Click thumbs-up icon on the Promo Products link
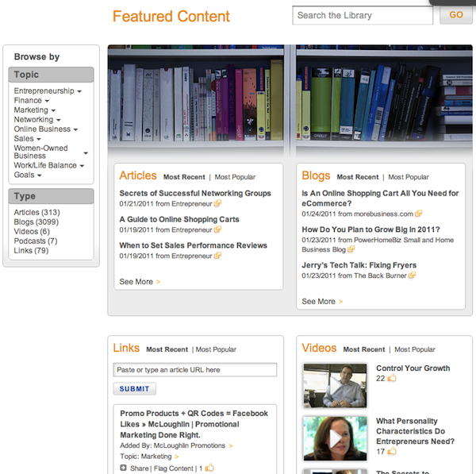 point(209,468)
